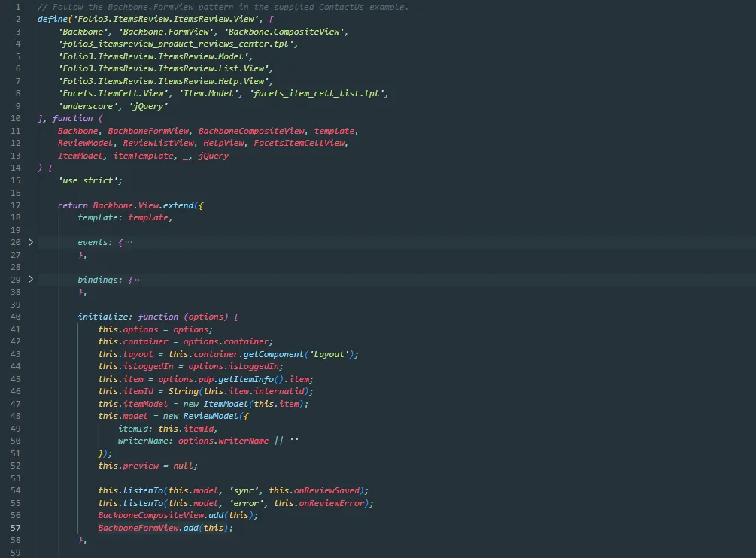Click ReviewModel constructor on line 48
This screenshot has height=558, width=756.
tap(211, 416)
